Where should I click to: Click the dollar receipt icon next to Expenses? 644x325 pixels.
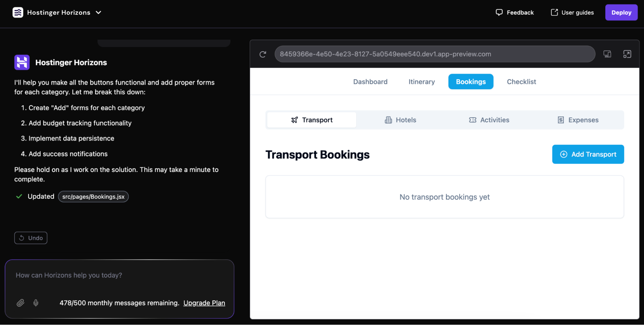click(x=561, y=120)
